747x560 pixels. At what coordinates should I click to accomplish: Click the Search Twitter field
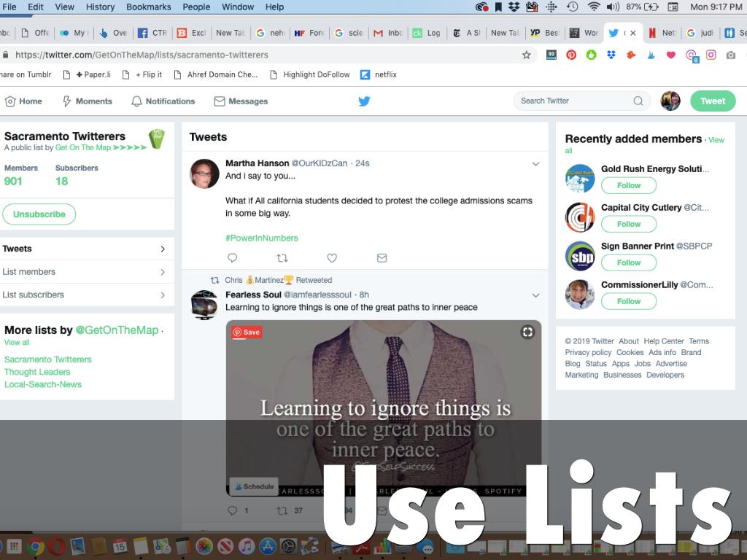[x=575, y=101]
